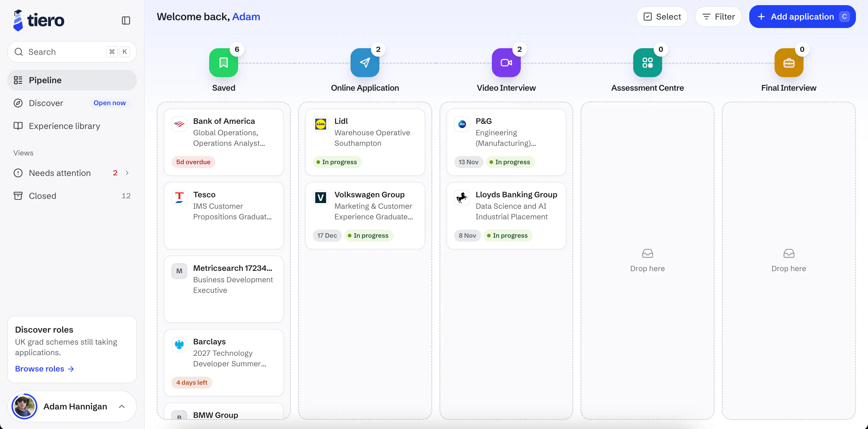Click the Bank of America logo
868x429 pixels.
pyautogui.click(x=179, y=124)
